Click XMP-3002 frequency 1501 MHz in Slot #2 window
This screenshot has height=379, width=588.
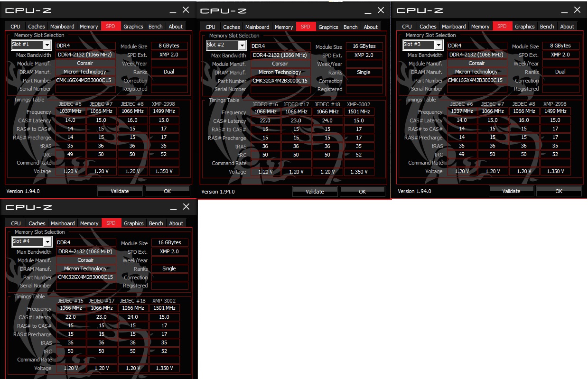coord(359,111)
